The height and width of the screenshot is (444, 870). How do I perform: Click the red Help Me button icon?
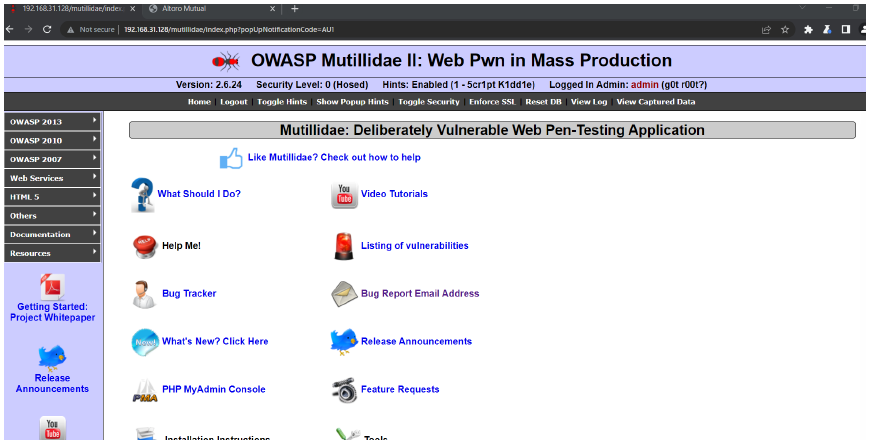point(145,246)
